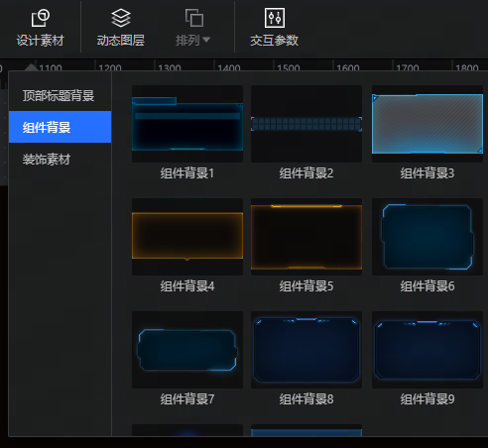The width and height of the screenshot is (488, 448).
Task: Pick the 组件背景2 grid bar thumbnail
Action: point(306,124)
